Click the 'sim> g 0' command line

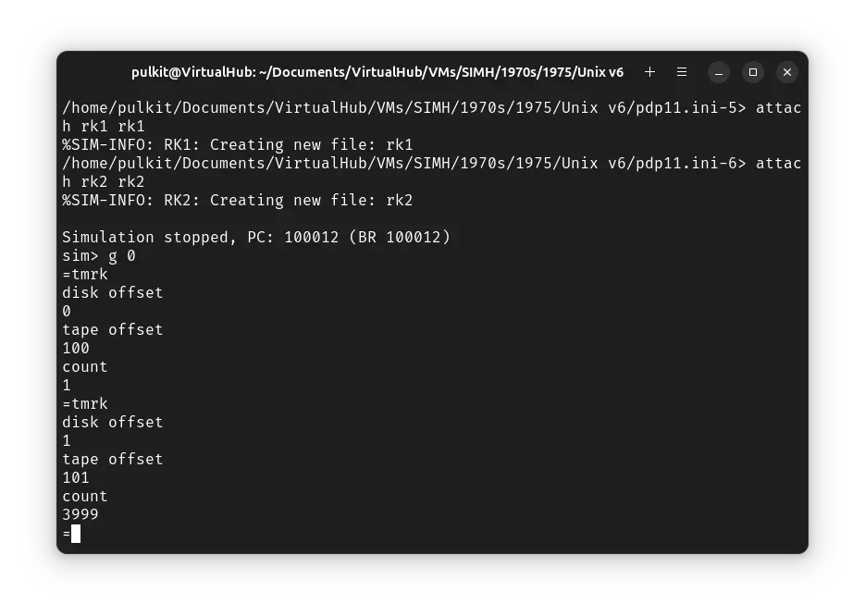pyautogui.click(x=99, y=256)
